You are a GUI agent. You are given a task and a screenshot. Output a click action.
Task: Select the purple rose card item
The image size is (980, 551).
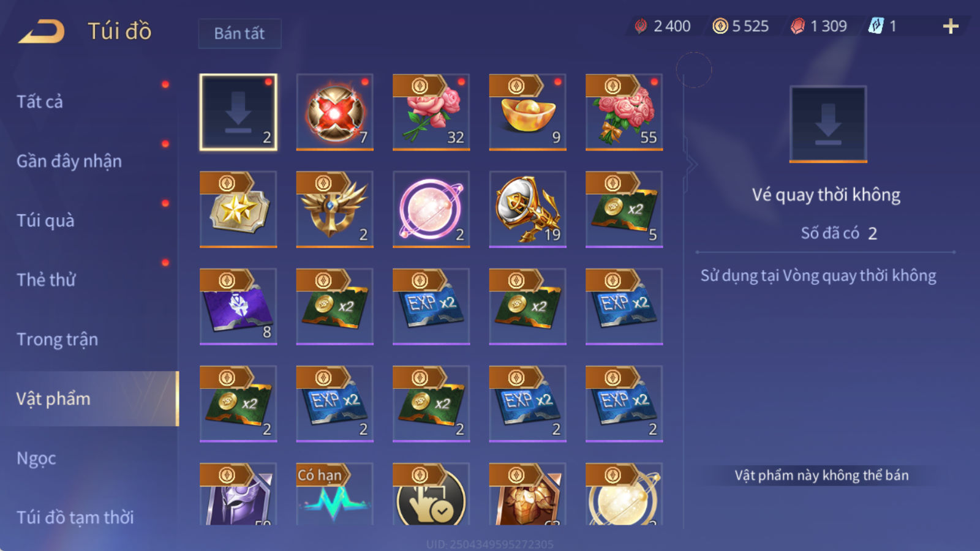238,307
